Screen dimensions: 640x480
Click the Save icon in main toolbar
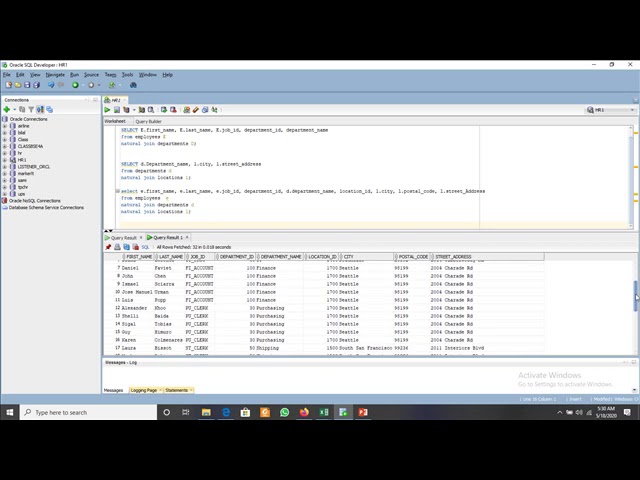pyautogui.click(x=27, y=85)
